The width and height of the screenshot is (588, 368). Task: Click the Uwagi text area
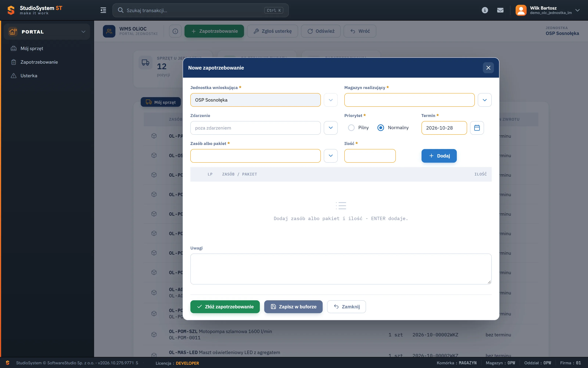point(341,269)
